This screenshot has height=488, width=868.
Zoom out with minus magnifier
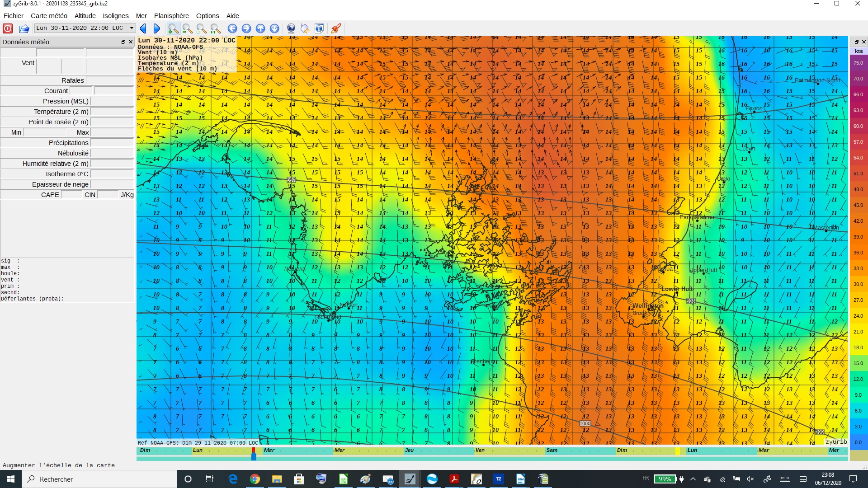click(x=187, y=28)
